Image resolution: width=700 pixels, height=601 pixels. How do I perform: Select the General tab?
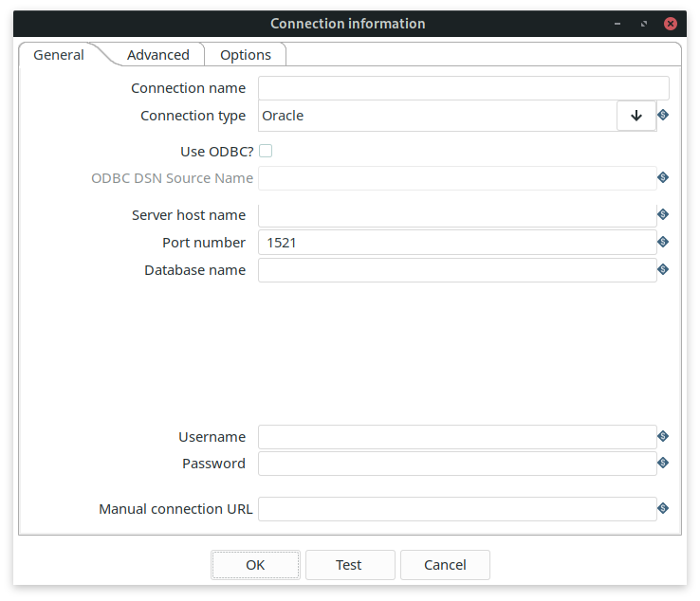[x=59, y=55]
